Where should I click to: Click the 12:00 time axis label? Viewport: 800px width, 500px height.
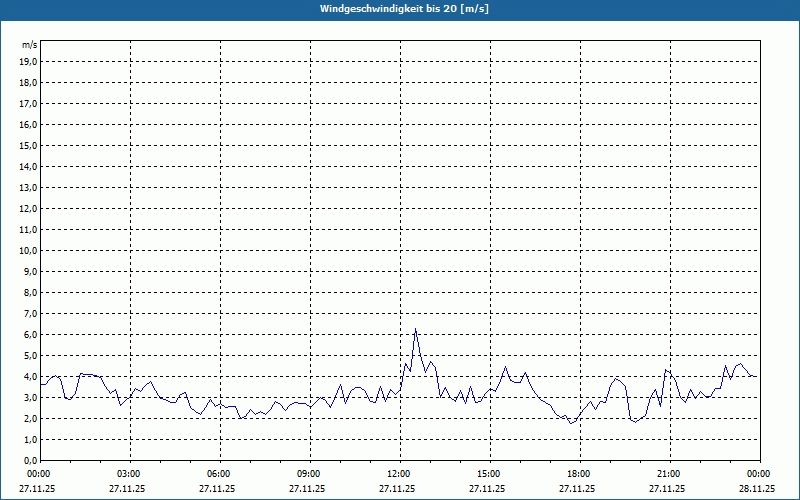tap(399, 474)
